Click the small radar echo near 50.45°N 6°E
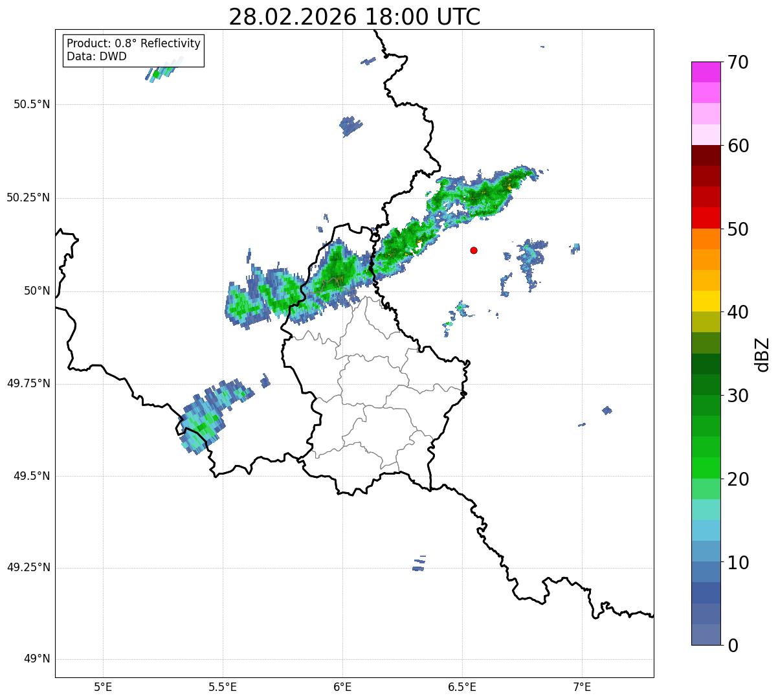Viewport: 778px width, 700px height. (351, 126)
